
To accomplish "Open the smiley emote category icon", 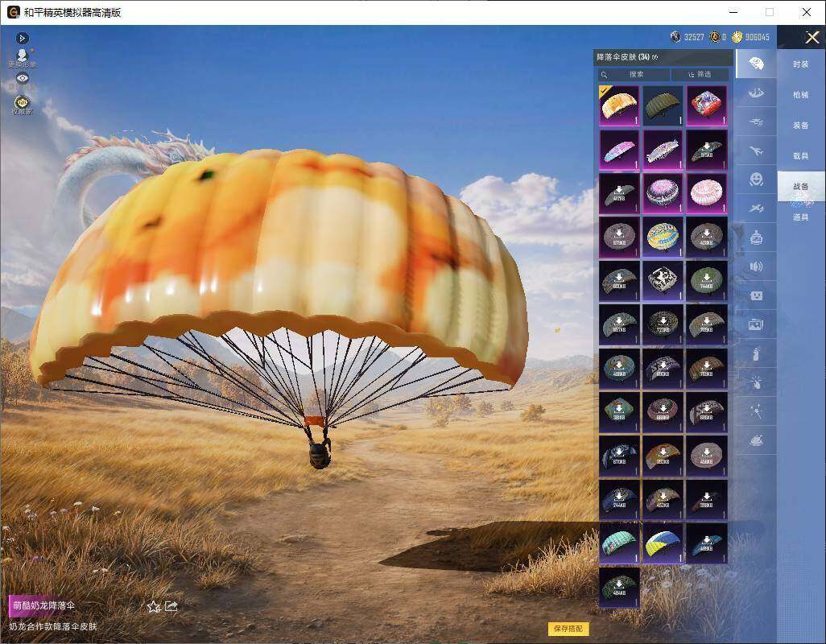I will tap(756, 180).
